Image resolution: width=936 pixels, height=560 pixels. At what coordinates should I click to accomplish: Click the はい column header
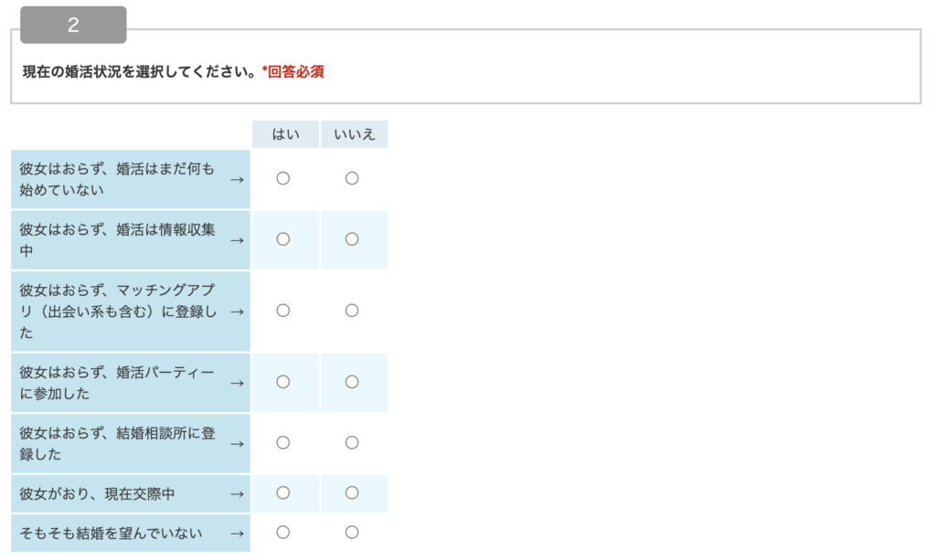(285, 134)
